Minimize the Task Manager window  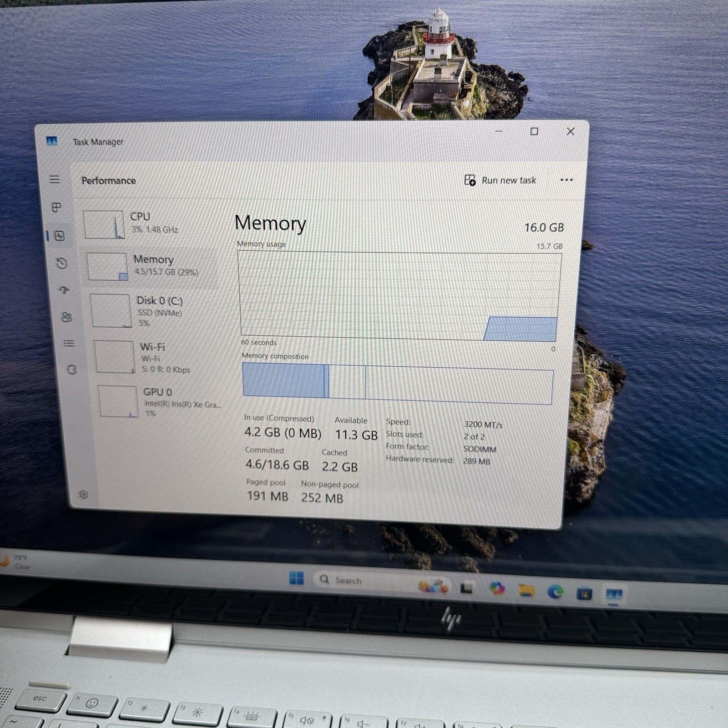coord(499,131)
